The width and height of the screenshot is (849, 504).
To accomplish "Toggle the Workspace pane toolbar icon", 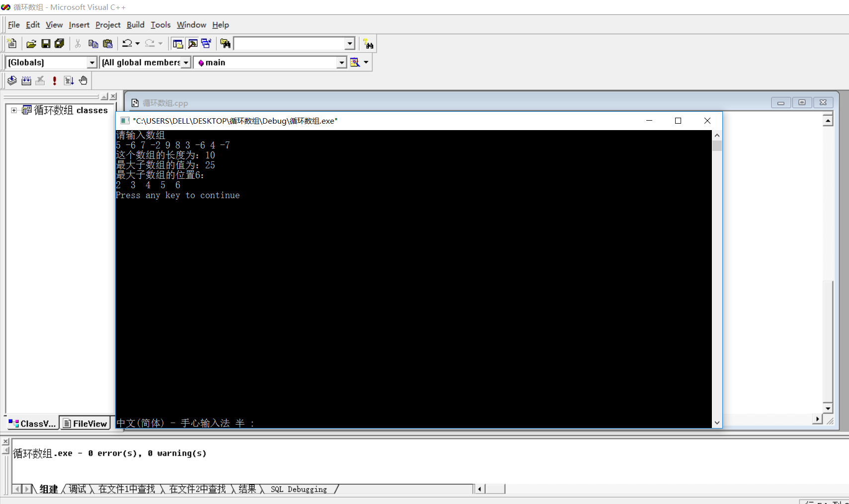I will tap(178, 44).
